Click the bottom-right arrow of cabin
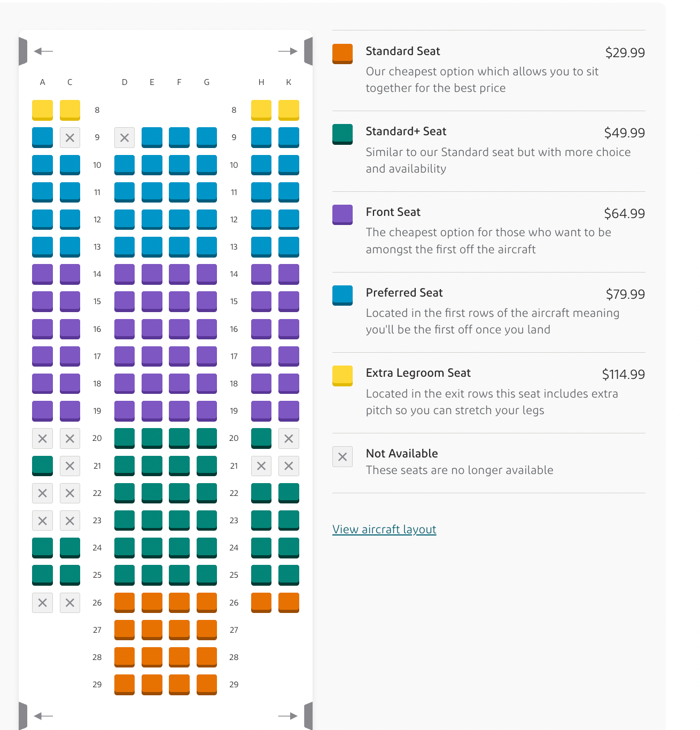The image size is (700, 730). (287, 716)
